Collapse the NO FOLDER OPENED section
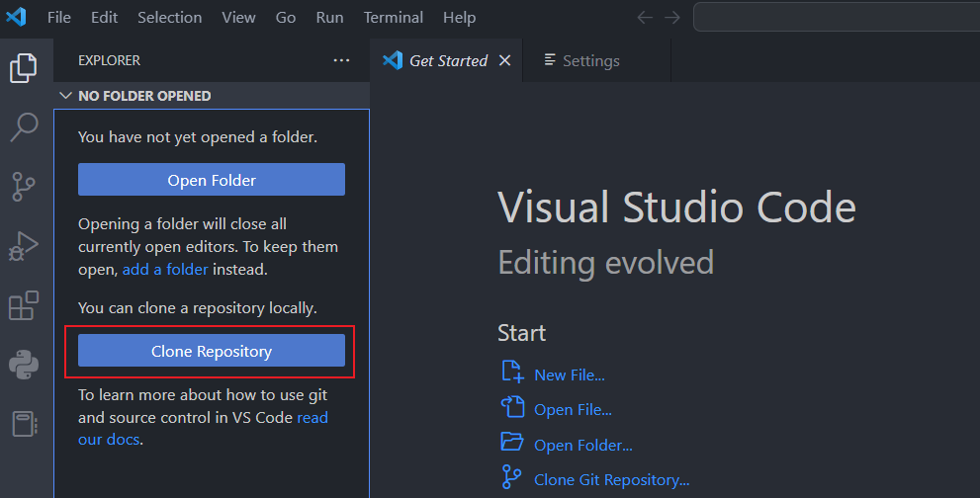Viewport: 980px width, 498px height. point(65,96)
